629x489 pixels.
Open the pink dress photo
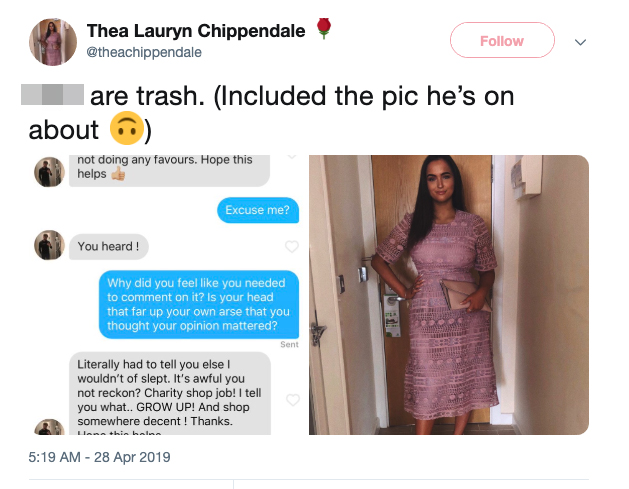pyautogui.click(x=449, y=294)
